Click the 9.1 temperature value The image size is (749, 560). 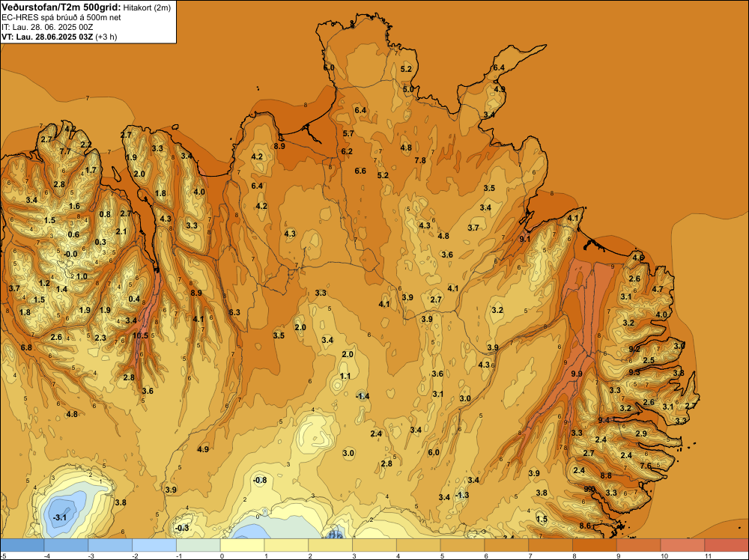click(x=525, y=239)
